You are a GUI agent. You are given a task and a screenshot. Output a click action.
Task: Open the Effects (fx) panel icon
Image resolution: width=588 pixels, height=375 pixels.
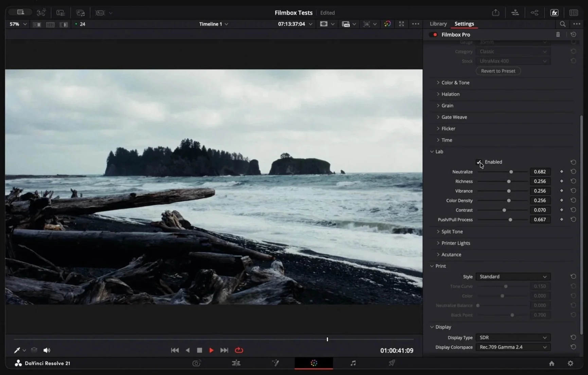click(554, 13)
